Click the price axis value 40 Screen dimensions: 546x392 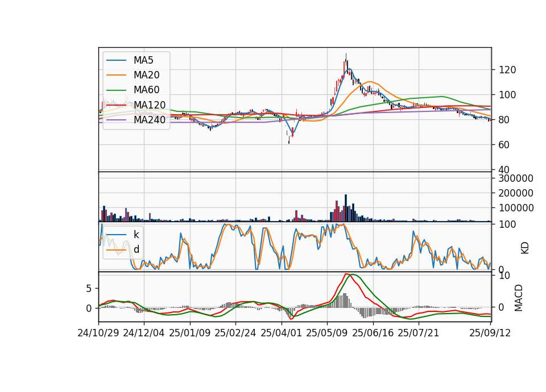tap(504, 169)
